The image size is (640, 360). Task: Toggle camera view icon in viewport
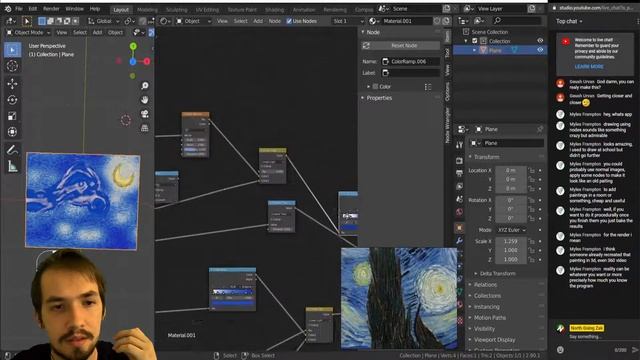click(144, 114)
